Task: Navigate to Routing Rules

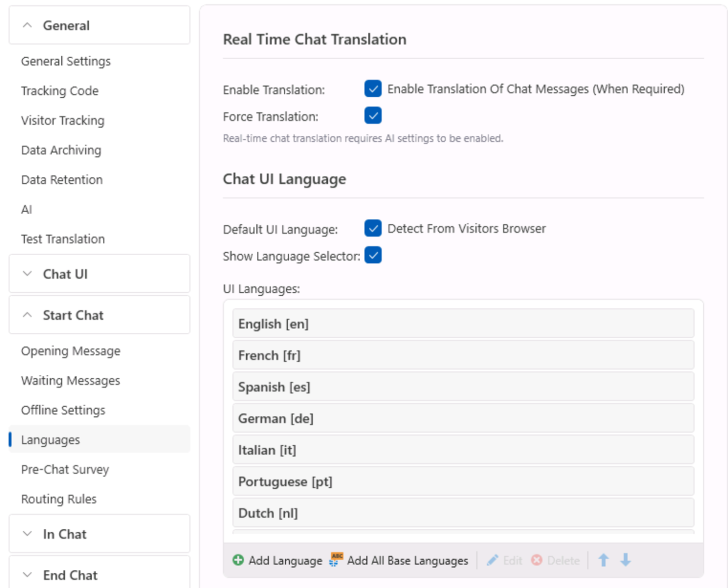Action: (x=59, y=499)
